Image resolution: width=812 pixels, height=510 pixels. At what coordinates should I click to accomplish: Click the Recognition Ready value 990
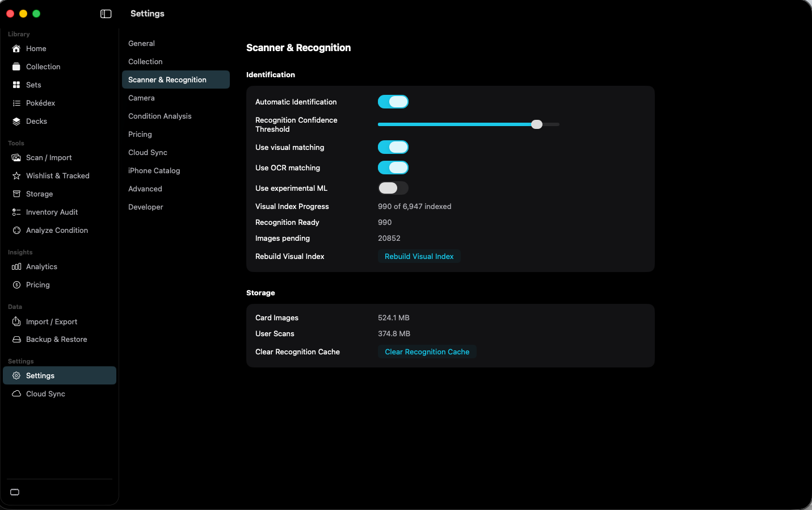click(x=385, y=222)
